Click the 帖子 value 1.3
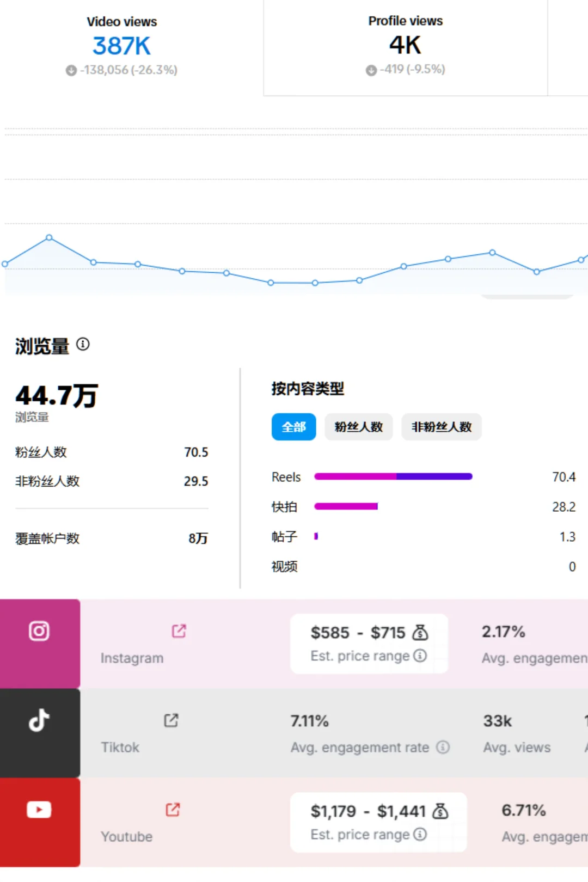Viewport: 588px width, 882px height. [x=567, y=537]
